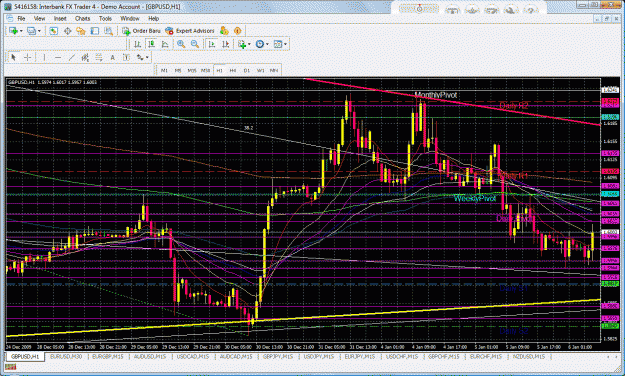Image resolution: width=625 pixels, height=376 pixels.
Task: Click the Daily R2 chart label
Action: 514,106
